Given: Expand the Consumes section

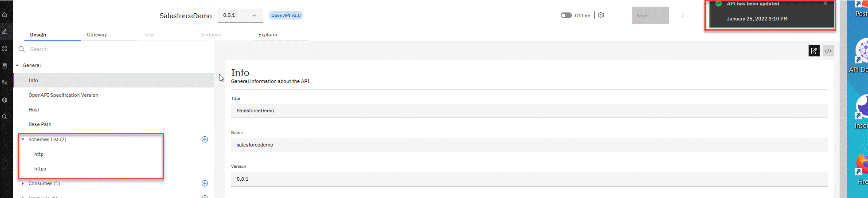Looking at the screenshot, I should click(23, 183).
